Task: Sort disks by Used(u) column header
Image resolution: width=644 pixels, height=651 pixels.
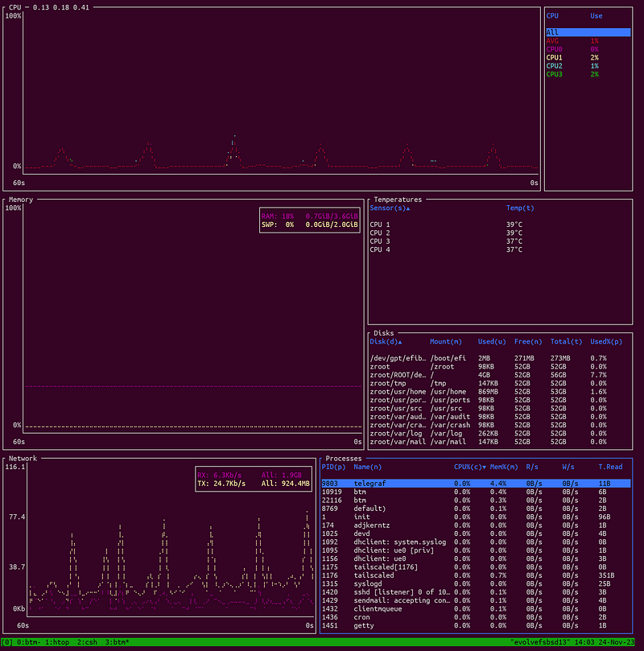Action: click(x=492, y=342)
